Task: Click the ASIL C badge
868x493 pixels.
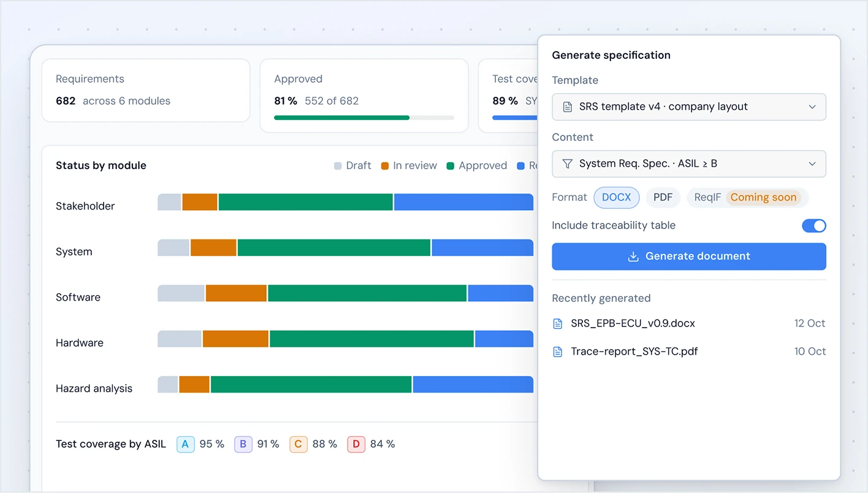Action: 299,444
